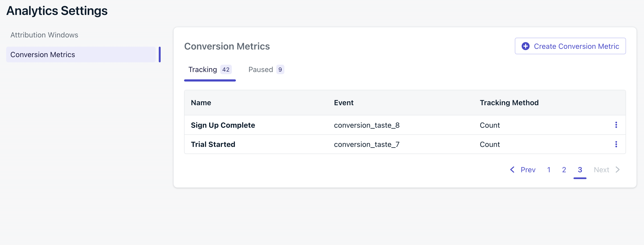Click the Tracking Method column header
644x245 pixels.
point(509,103)
